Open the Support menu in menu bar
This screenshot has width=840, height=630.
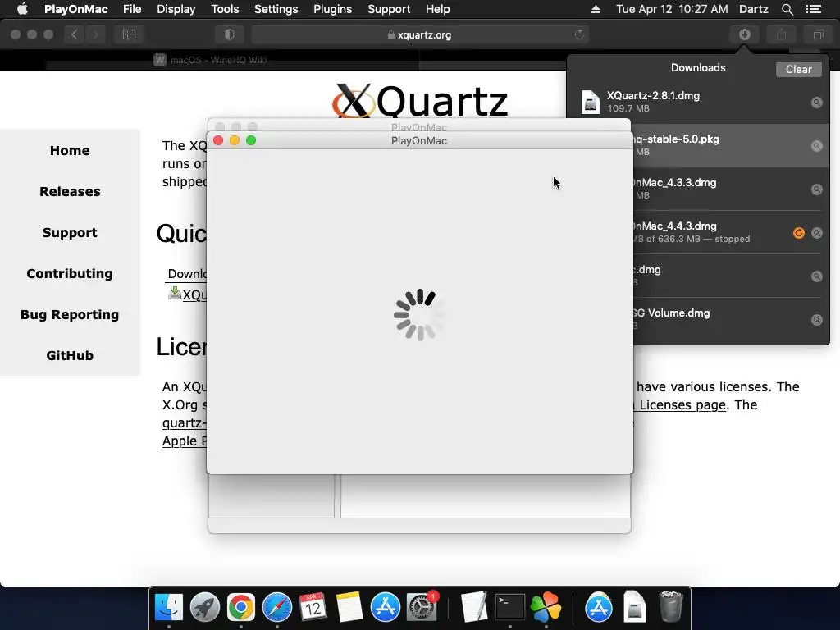pyautogui.click(x=389, y=9)
